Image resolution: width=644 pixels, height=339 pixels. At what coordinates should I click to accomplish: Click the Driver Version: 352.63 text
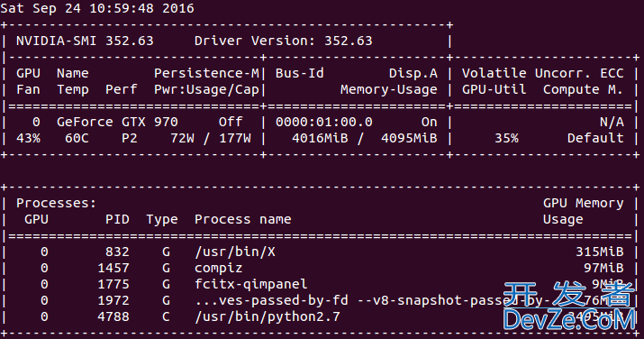pyautogui.click(x=284, y=41)
